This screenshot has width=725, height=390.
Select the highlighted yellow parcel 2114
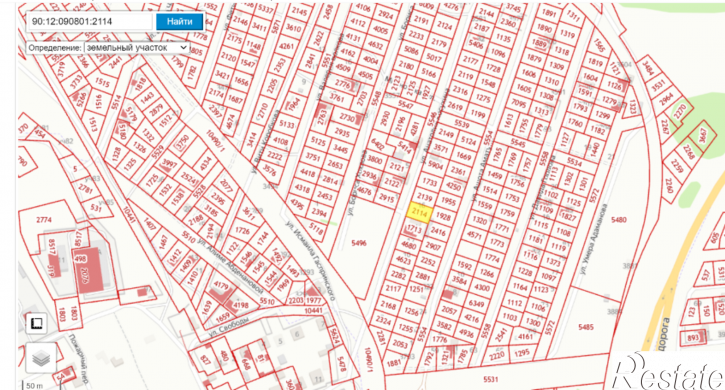(x=419, y=212)
